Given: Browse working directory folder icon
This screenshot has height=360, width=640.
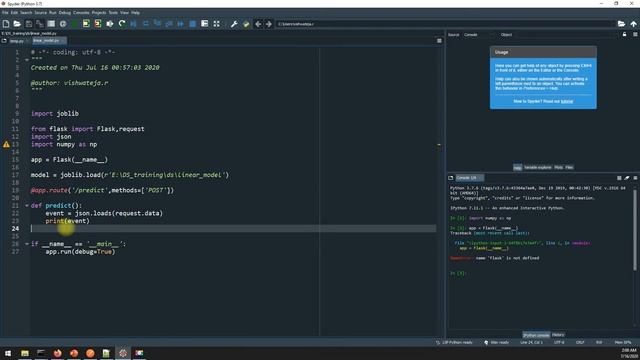Looking at the screenshot, I should 621,24.
